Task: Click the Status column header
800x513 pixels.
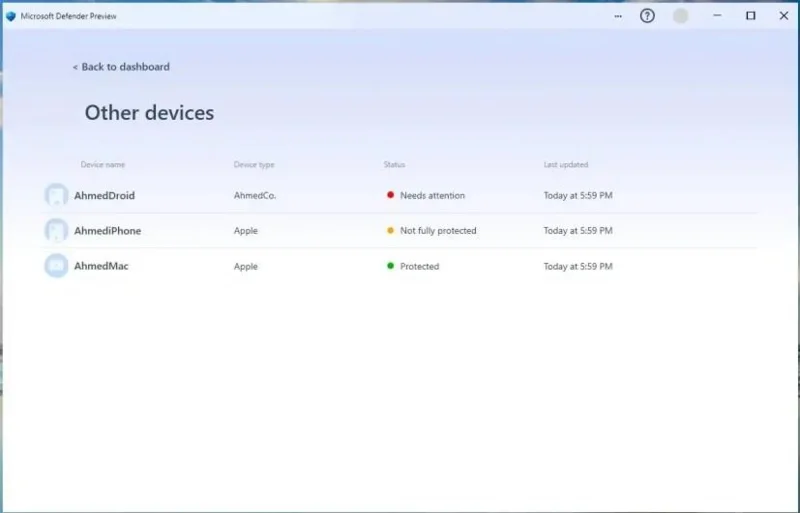Action: point(394,164)
